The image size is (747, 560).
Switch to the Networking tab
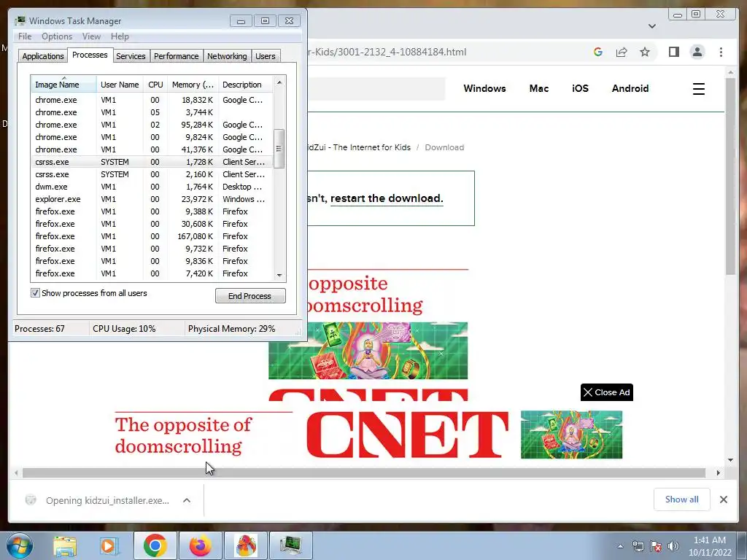point(227,55)
